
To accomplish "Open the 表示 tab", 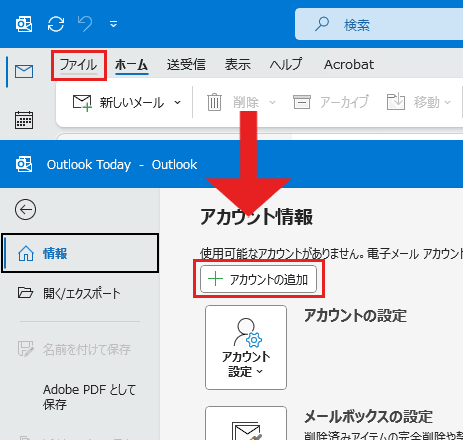I will point(238,65).
